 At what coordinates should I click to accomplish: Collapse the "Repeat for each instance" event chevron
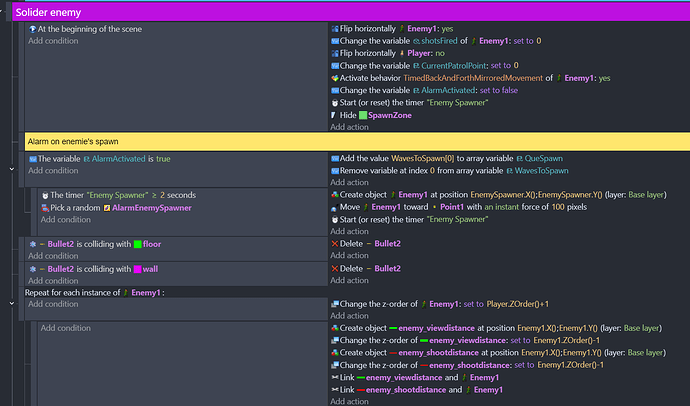pos(11,304)
